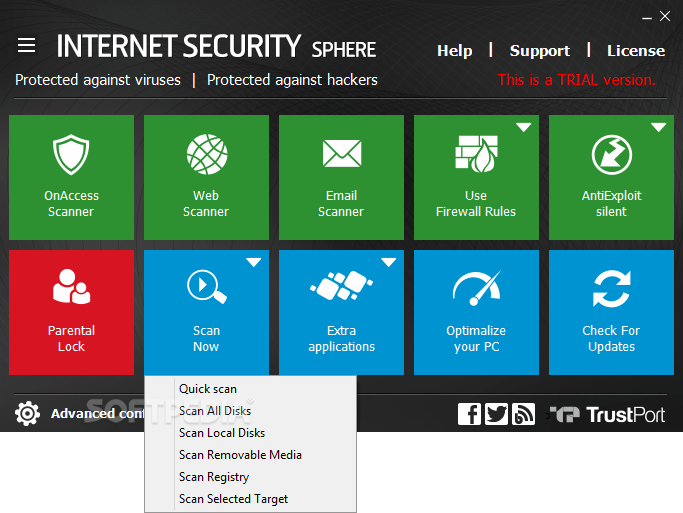The image size is (683, 513).
Task: Click the Use Firewall Rules tile
Action: pos(477,177)
